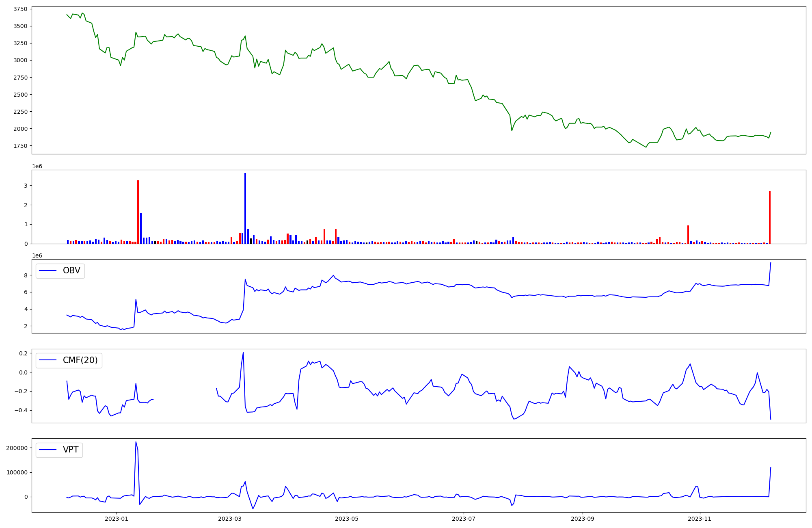Click the 100000 VPT axis tick label
The height and width of the screenshot is (528, 812).
click(17, 472)
